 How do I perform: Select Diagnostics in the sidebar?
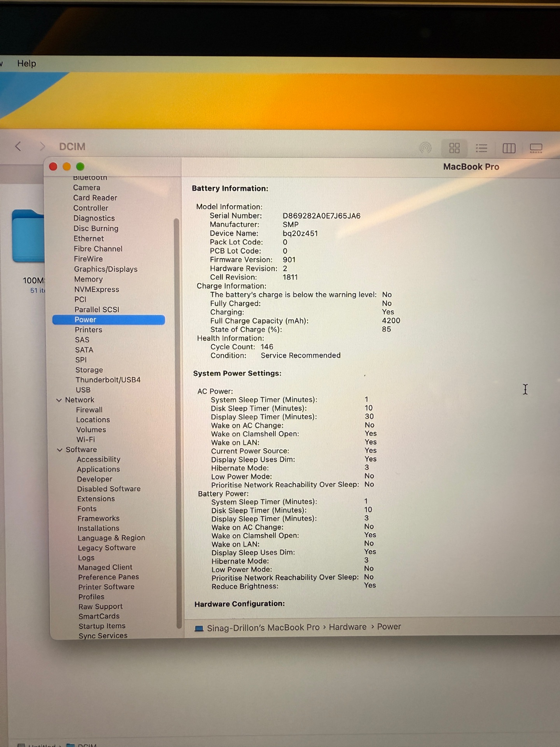pos(94,218)
